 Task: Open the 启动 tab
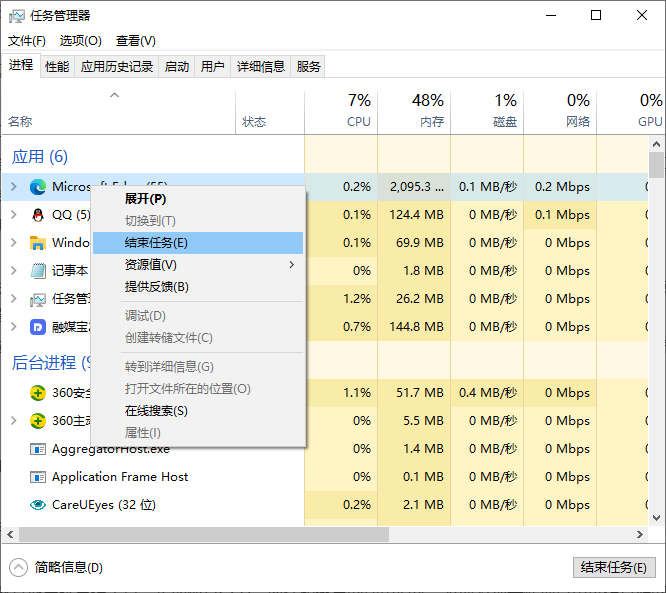(x=177, y=67)
